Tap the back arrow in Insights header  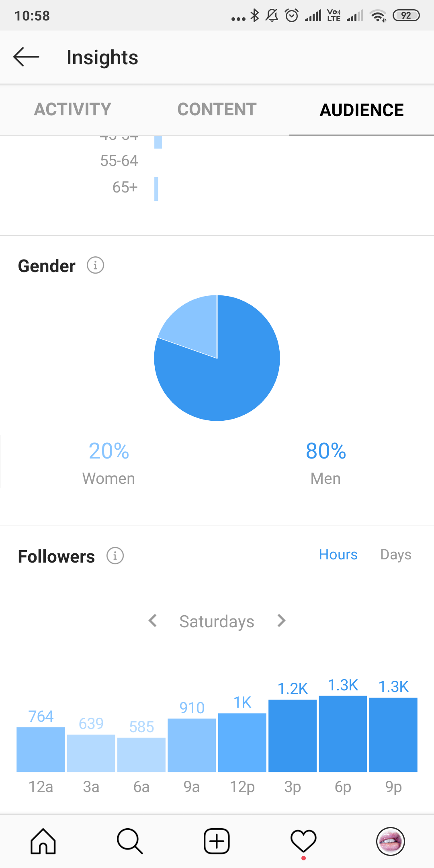(26, 57)
